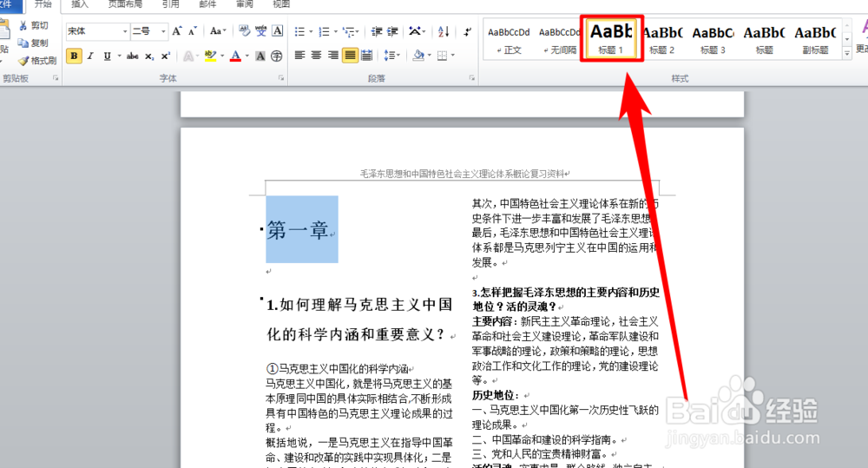This screenshot has width=868, height=468.
Task: Click the character border A icon
Action: pos(278,31)
